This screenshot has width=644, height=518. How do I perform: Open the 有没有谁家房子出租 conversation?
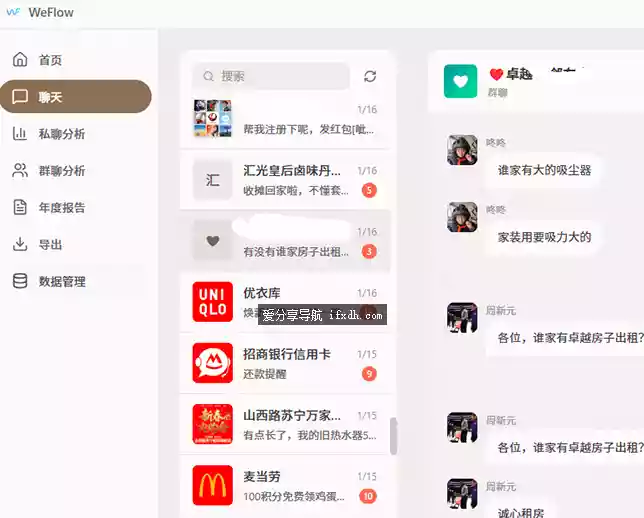[285, 241]
